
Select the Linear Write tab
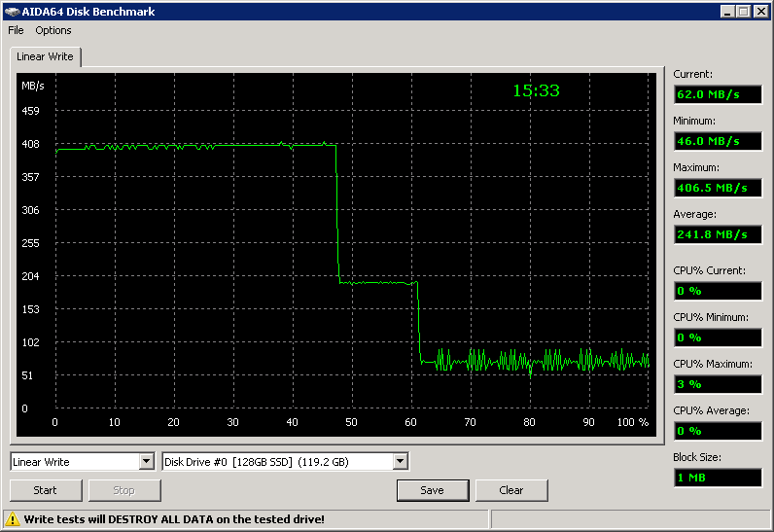pos(45,56)
